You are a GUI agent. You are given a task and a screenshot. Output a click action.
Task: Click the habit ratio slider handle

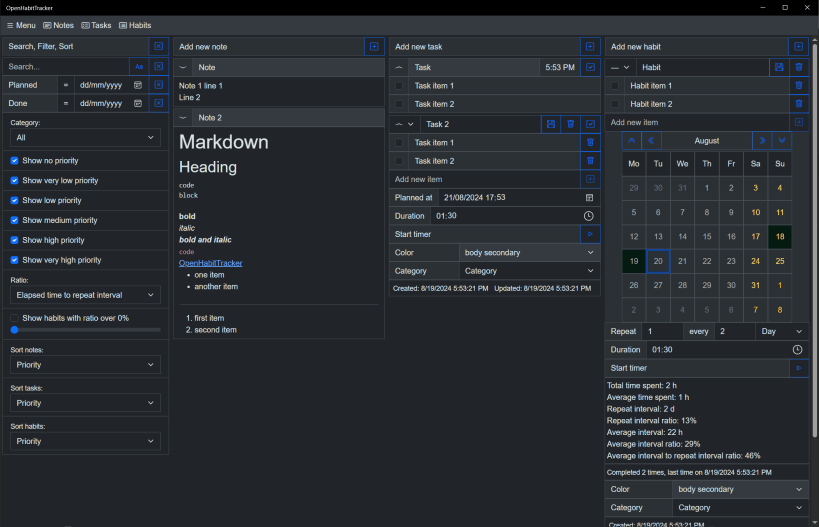coord(15,330)
